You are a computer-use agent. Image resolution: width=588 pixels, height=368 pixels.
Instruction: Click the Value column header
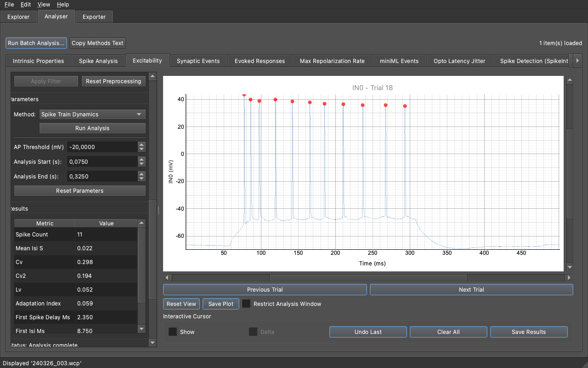[x=106, y=223]
